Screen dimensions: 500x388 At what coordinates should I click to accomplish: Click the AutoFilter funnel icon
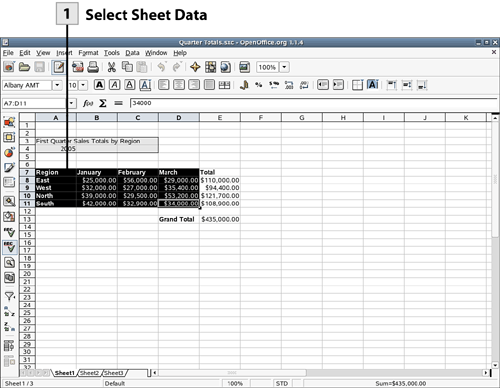tap(9, 296)
